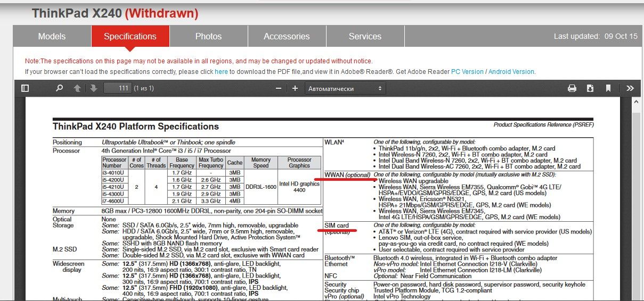Click the Intel HD graphics 4400 cell
644x301 pixels.
[x=299, y=187]
